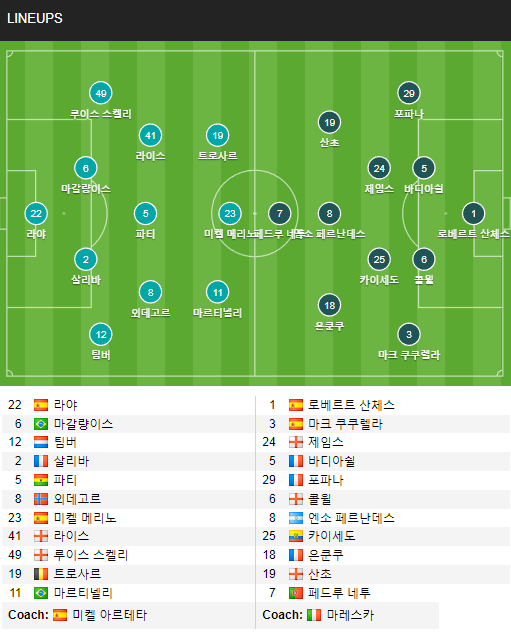Click the Ecuador flag beside 카이세도
The image size is (511, 634).
pyautogui.click(x=296, y=537)
